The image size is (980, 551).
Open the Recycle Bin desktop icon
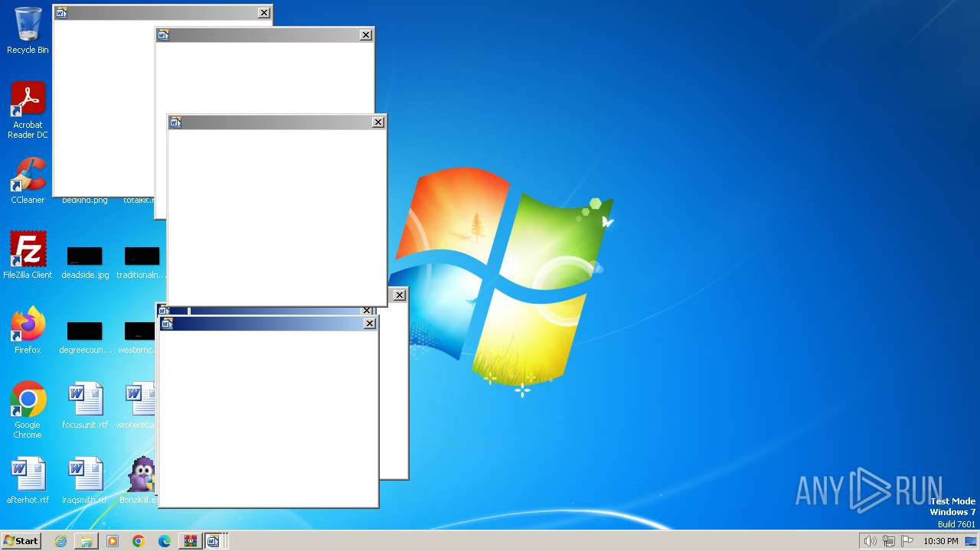click(x=28, y=31)
